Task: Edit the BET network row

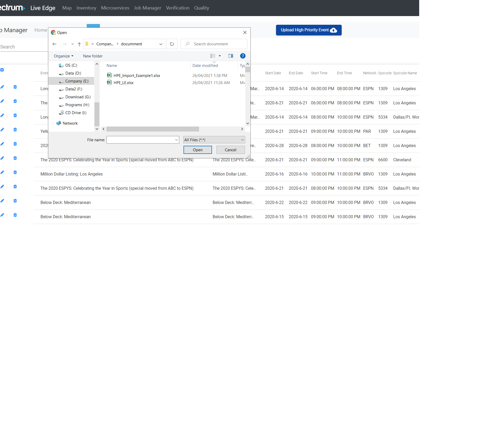Action: point(2,144)
